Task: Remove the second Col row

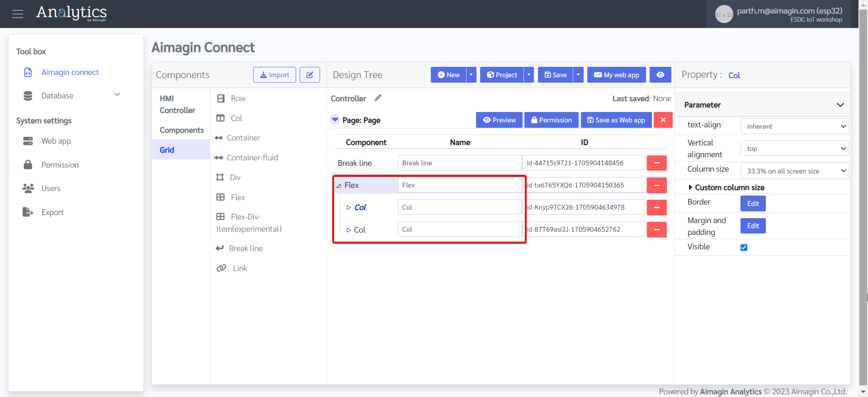Action: pyautogui.click(x=657, y=229)
